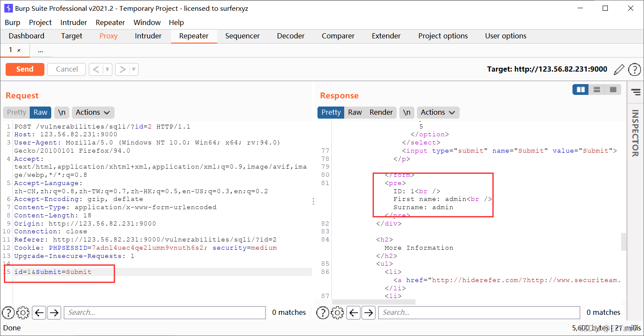Switch to the Sequencer tab
644x336 pixels.
(243, 36)
